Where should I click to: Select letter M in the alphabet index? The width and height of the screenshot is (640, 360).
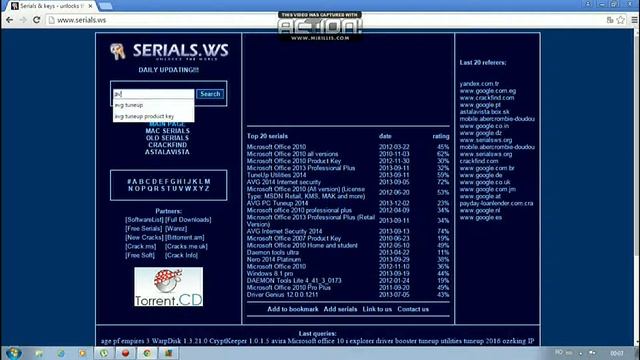point(207,182)
